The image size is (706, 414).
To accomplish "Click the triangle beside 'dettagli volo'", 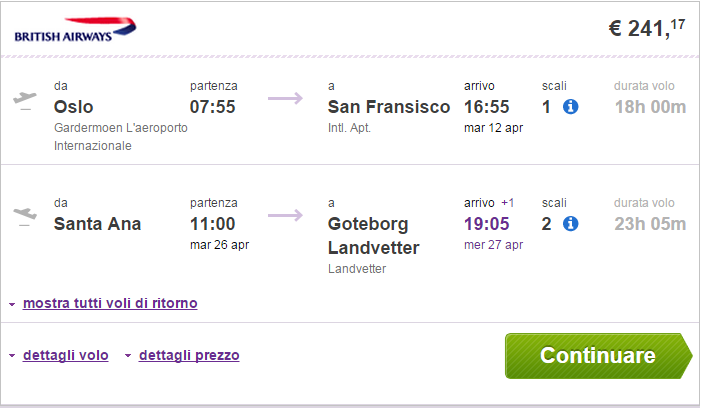I will point(12,356).
